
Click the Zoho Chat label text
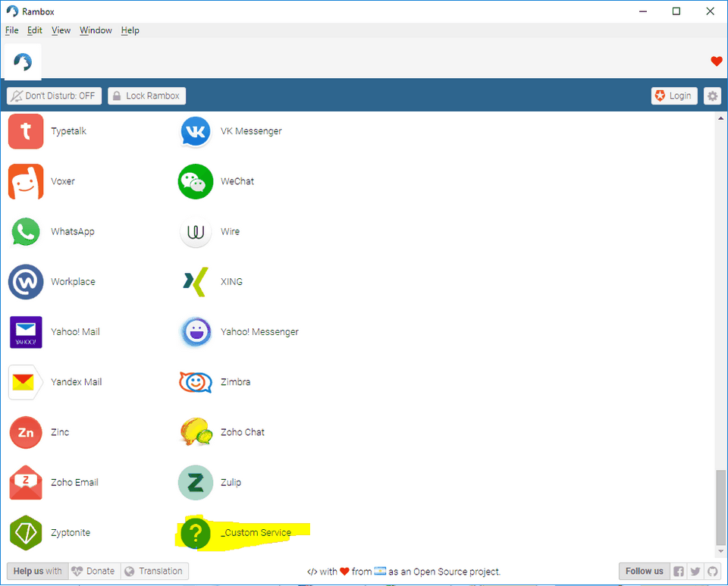pyautogui.click(x=243, y=432)
